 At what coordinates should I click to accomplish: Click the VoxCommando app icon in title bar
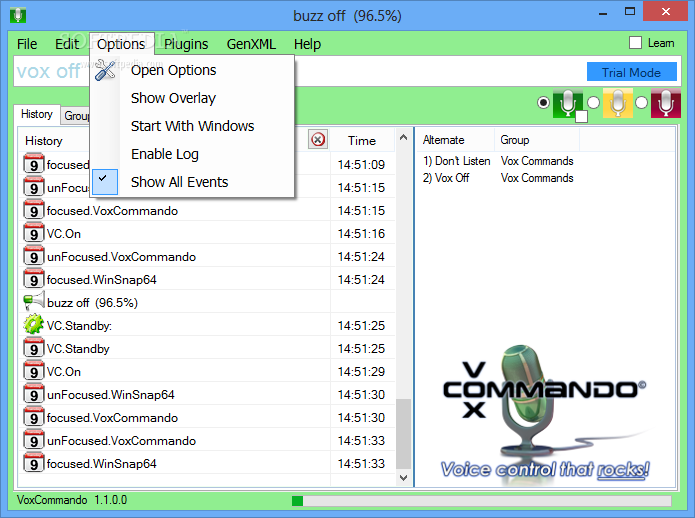[18, 15]
